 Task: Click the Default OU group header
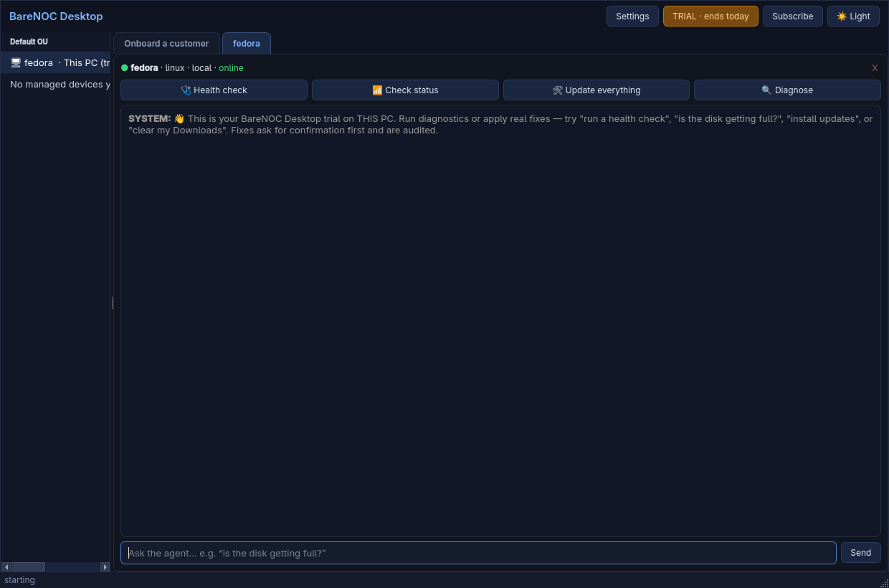(29, 42)
